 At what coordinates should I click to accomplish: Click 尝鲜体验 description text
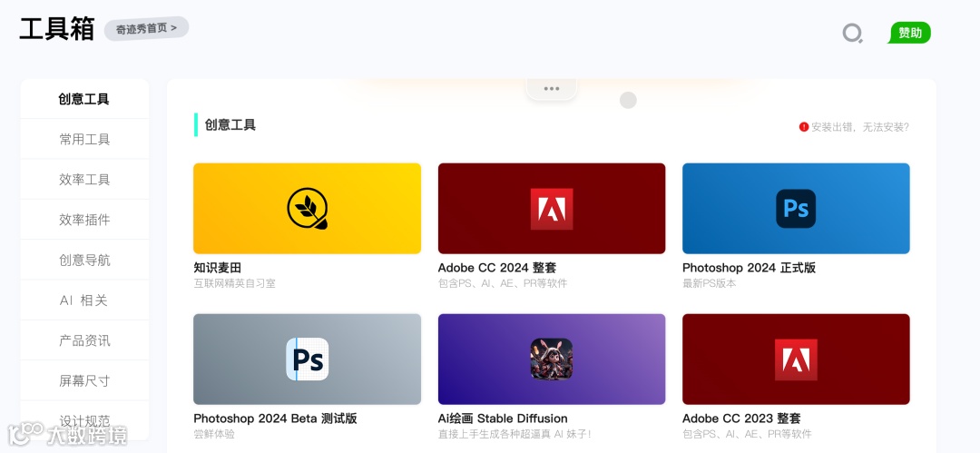[214, 434]
